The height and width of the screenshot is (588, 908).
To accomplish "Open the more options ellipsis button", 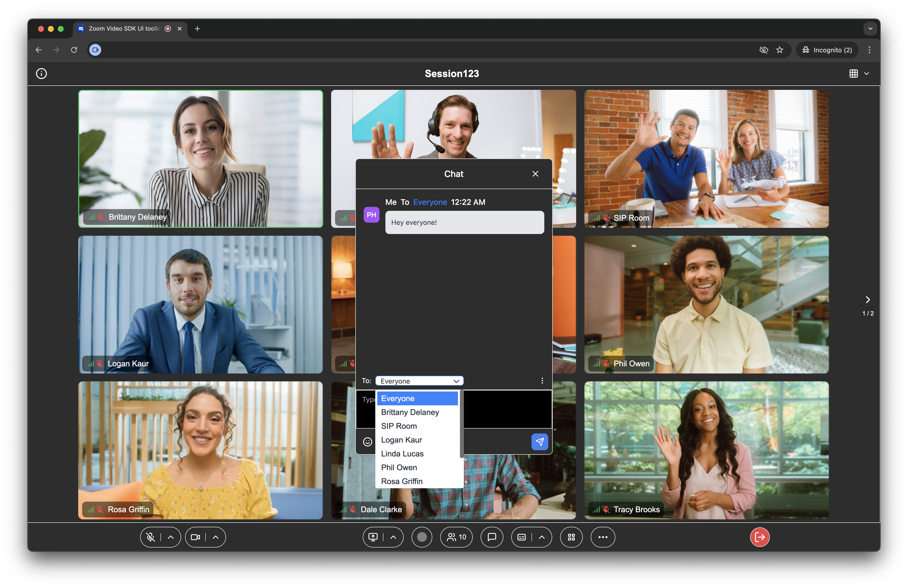I will [603, 537].
